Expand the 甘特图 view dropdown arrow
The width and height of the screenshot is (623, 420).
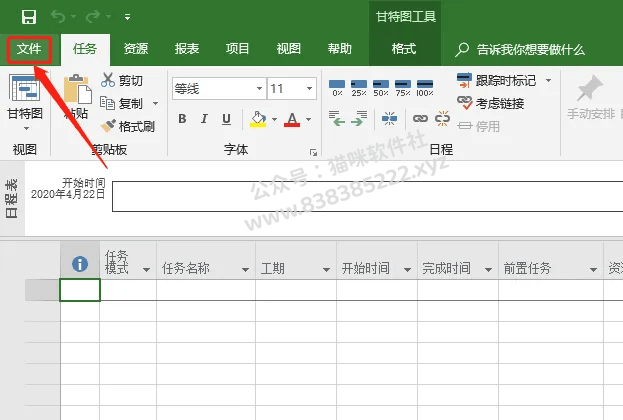26,128
